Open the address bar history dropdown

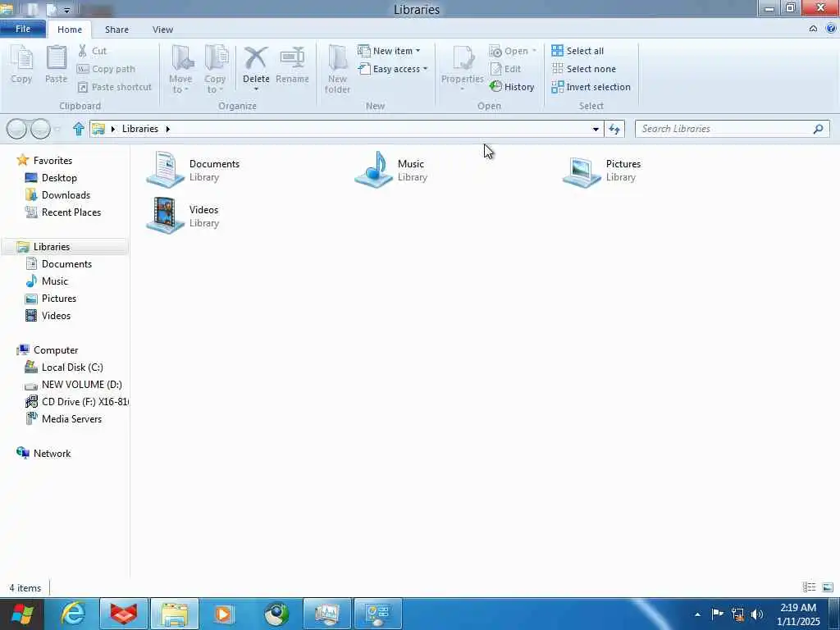pyautogui.click(x=596, y=129)
